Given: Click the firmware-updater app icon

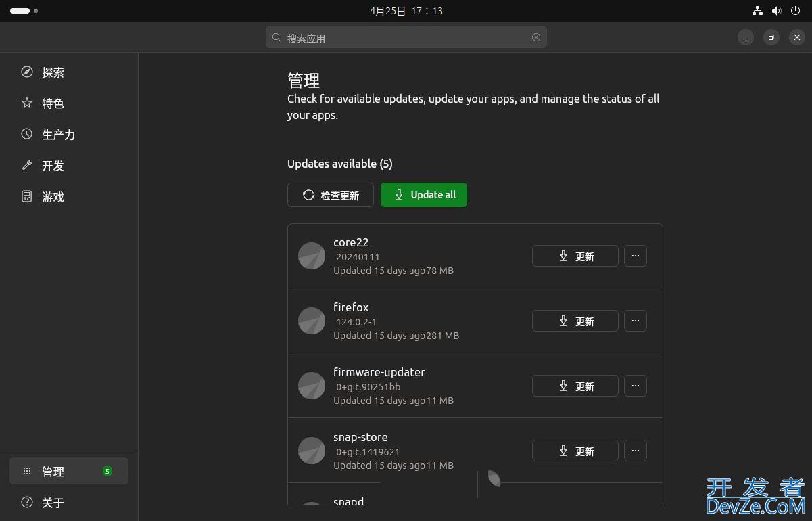Looking at the screenshot, I should click(x=312, y=386).
